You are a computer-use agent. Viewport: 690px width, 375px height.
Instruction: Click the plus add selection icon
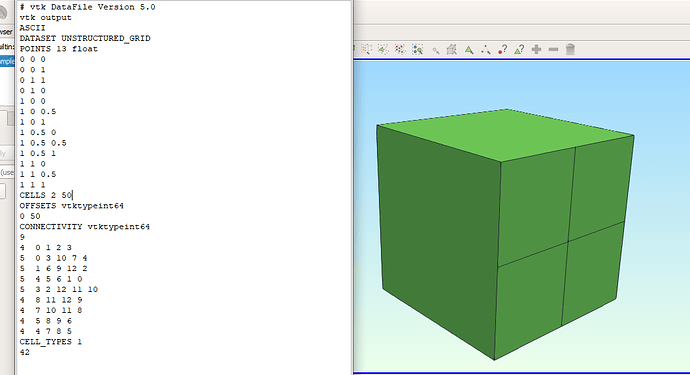pyautogui.click(x=536, y=49)
